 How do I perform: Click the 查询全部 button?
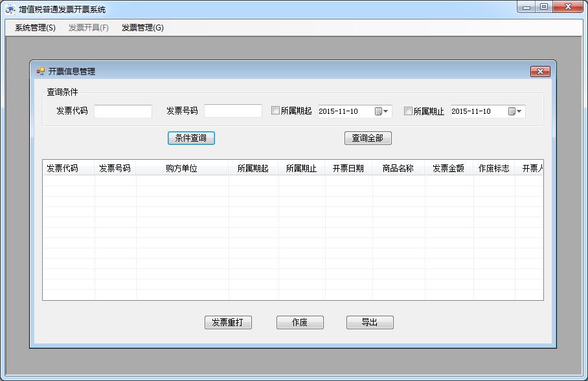(368, 138)
